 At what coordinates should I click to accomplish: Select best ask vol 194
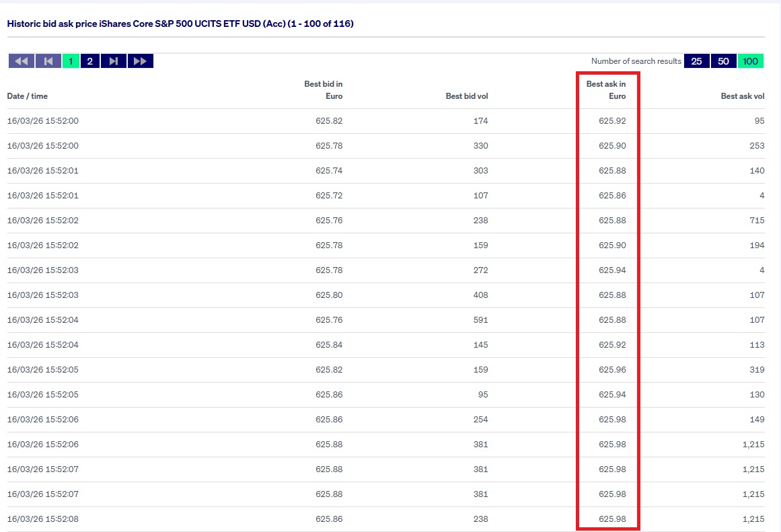(757, 245)
